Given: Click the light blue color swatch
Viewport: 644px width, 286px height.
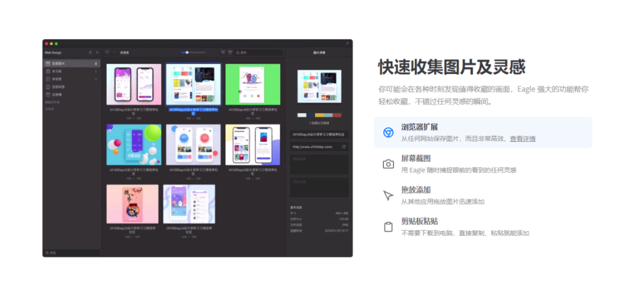Looking at the screenshot, I should (x=328, y=116).
